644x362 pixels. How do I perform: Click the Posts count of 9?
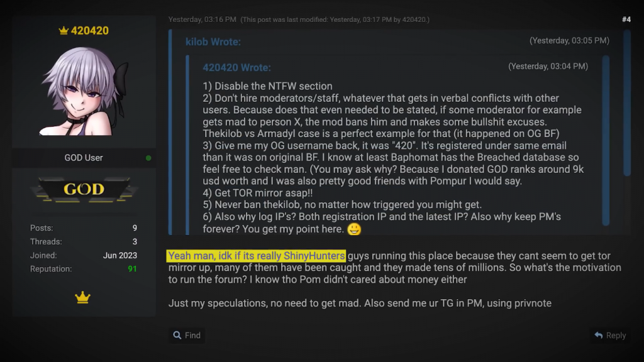pos(135,228)
